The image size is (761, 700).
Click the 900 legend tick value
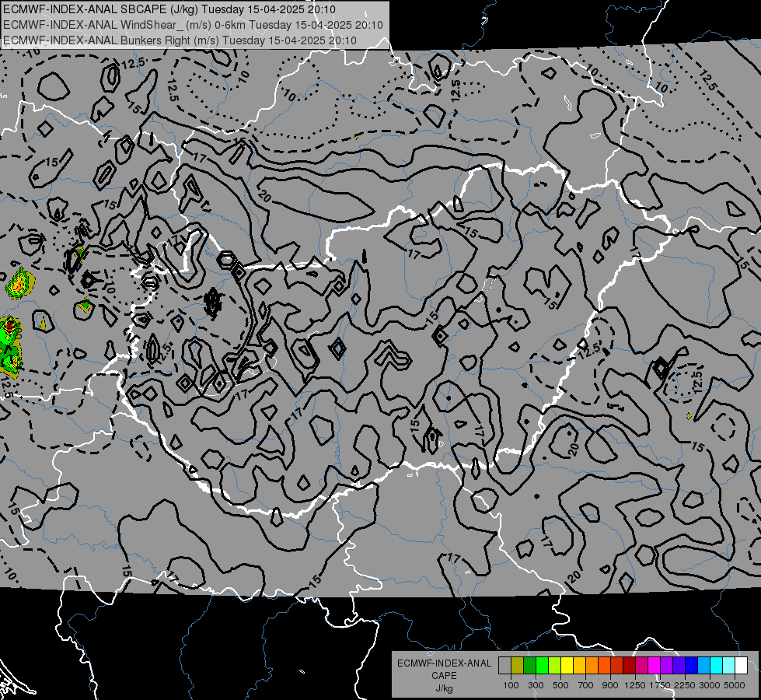click(610, 685)
